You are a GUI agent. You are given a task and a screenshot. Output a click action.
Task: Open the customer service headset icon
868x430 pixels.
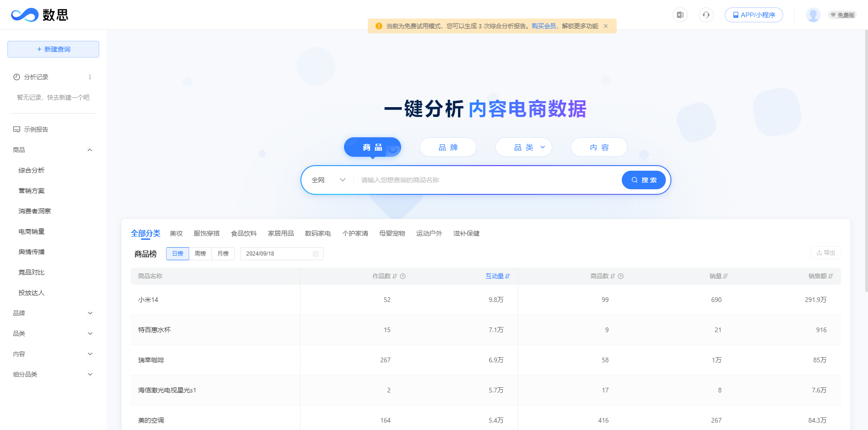[706, 15]
